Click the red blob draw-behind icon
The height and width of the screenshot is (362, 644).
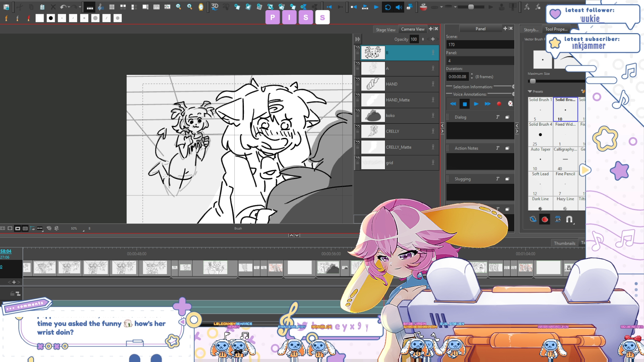coord(545,219)
